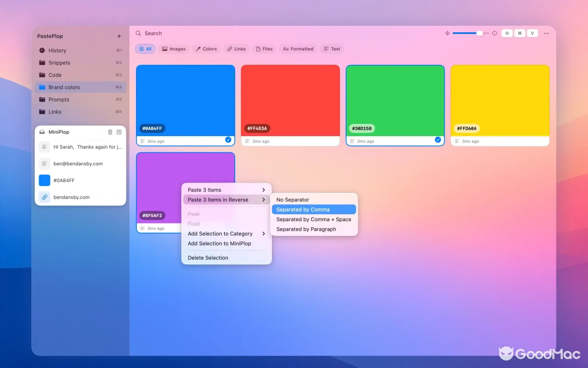Click the History clock icon in sidebar

click(42, 51)
